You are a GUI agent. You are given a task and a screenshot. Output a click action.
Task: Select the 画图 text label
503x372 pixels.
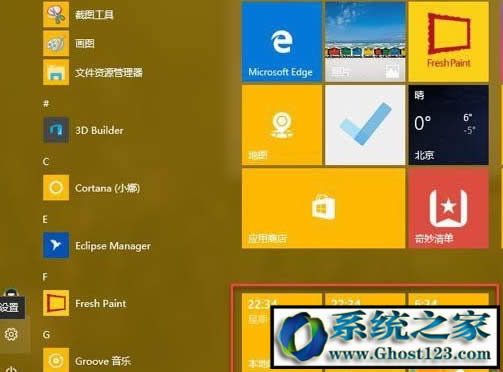pyautogui.click(x=85, y=44)
